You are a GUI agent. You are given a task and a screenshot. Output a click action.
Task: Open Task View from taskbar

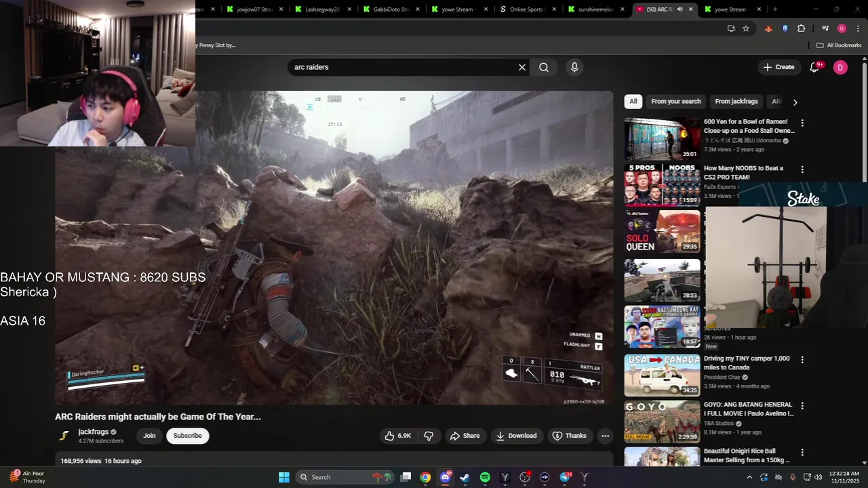(x=406, y=477)
